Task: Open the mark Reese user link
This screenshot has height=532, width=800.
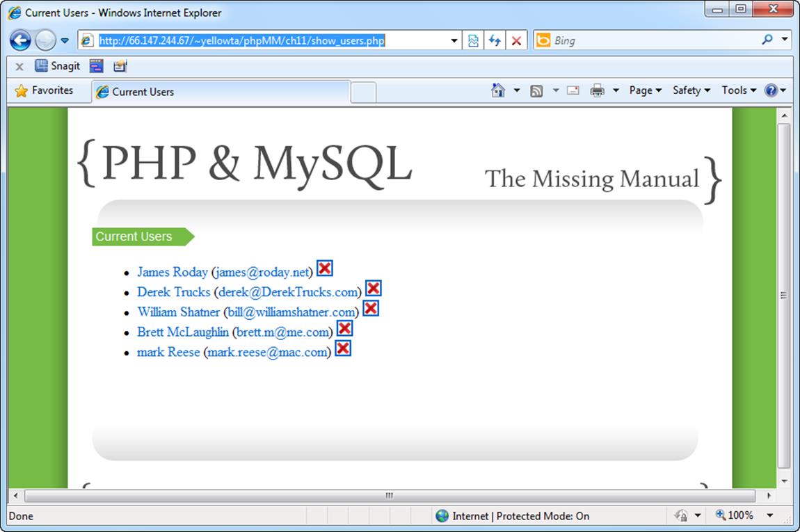Action: pos(168,352)
